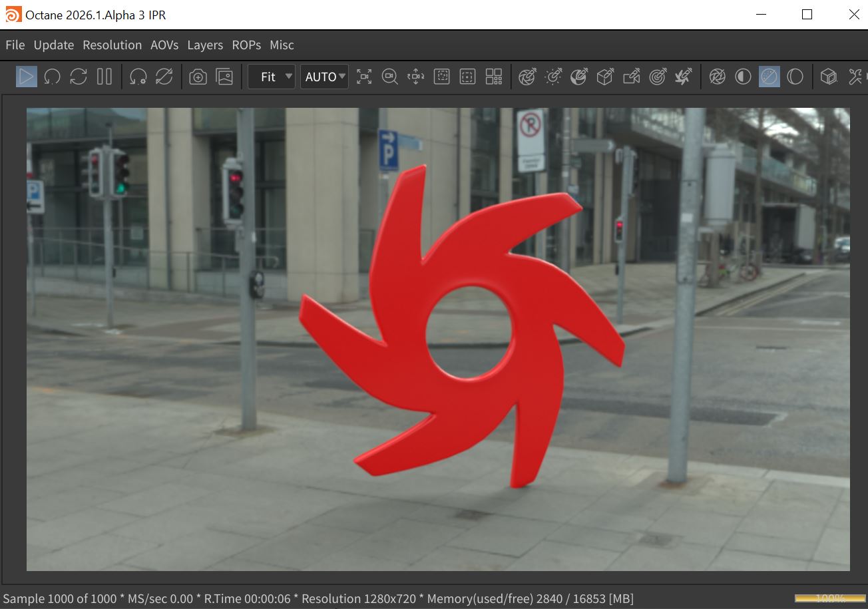Screen dimensions: 868x609
Task: Open the ROPs menu
Action: tap(246, 45)
